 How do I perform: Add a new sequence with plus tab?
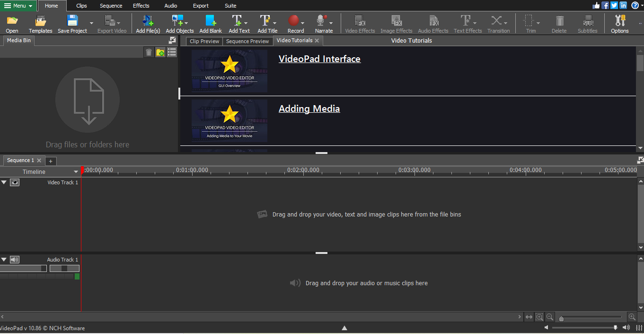click(51, 161)
